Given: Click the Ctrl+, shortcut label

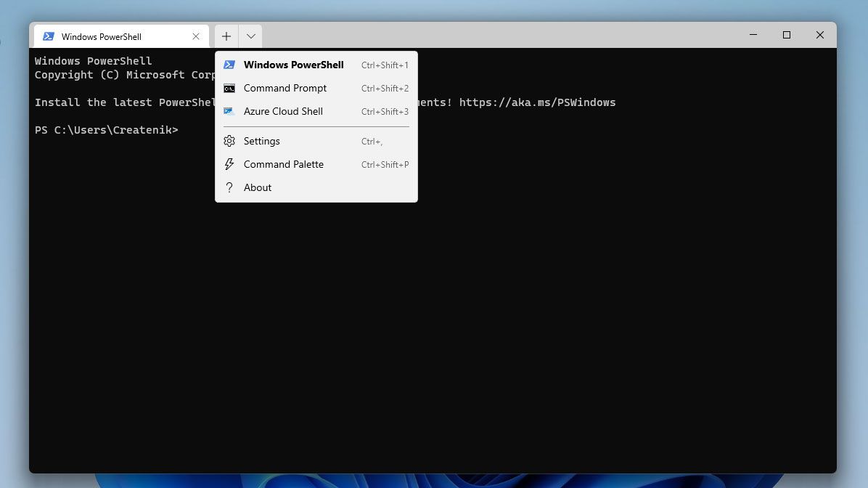Looking at the screenshot, I should [x=372, y=142].
